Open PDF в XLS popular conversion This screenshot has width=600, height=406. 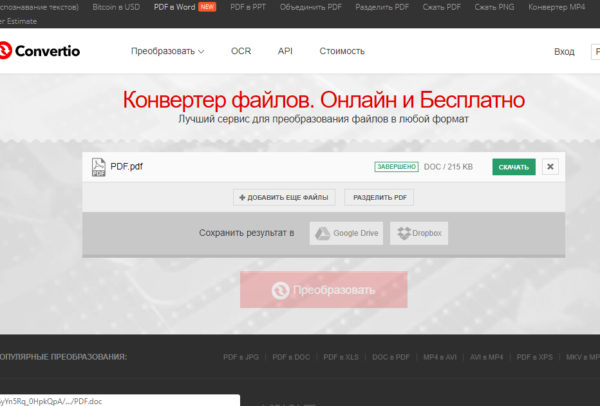tap(341, 357)
